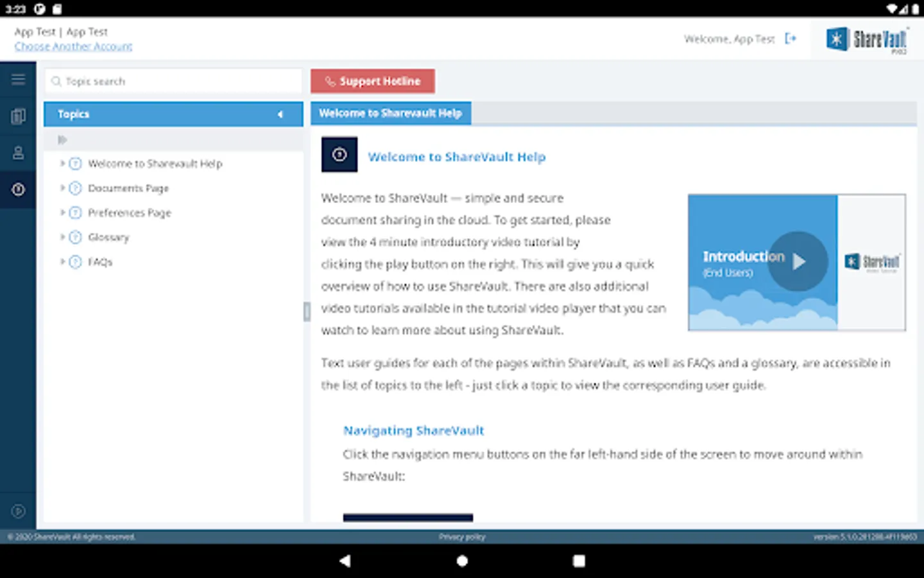924x578 pixels.
Task: Click the ShareVault Pro logo
Action: (867, 40)
